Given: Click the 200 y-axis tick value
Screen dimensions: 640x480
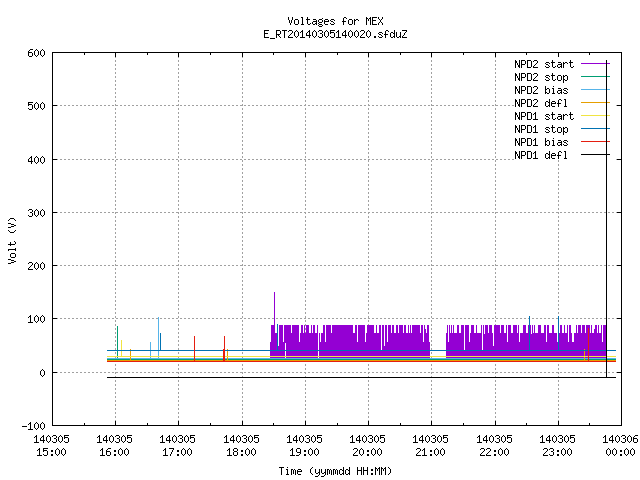Looking at the screenshot, I should pyautogui.click(x=36, y=266).
